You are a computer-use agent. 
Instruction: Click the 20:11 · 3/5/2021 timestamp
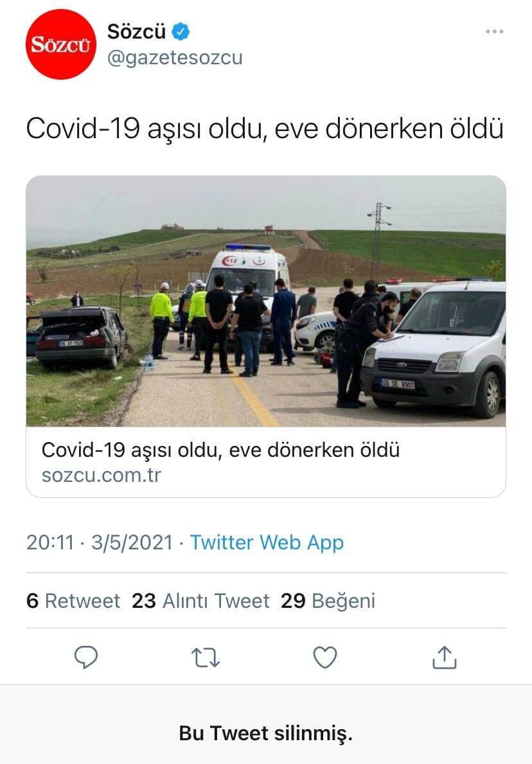click(x=100, y=542)
